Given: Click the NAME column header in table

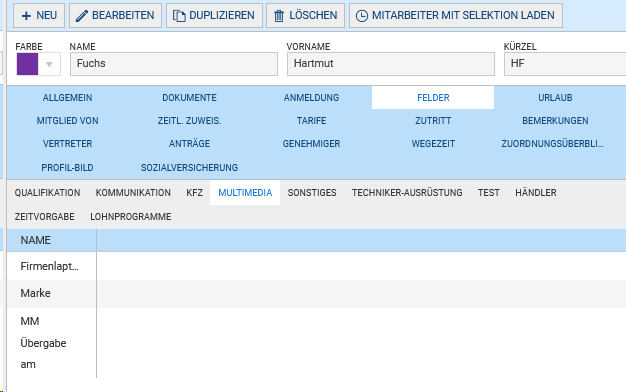Looking at the screenshot, I should [x=52, y=240].
